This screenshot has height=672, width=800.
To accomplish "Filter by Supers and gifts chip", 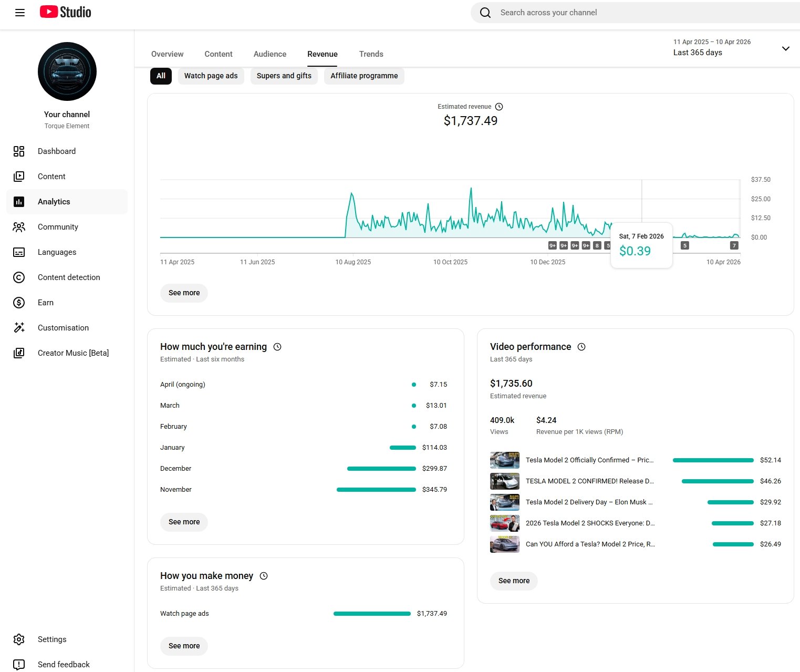I will click(284, 76).
